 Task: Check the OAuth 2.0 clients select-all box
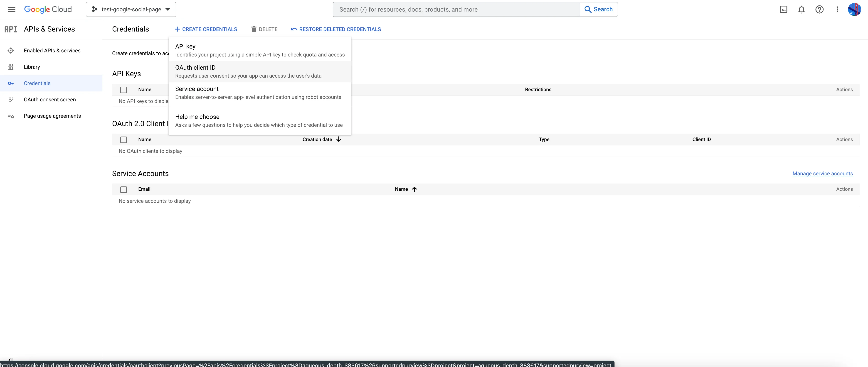pyautogui.click(x=124, y=139)
